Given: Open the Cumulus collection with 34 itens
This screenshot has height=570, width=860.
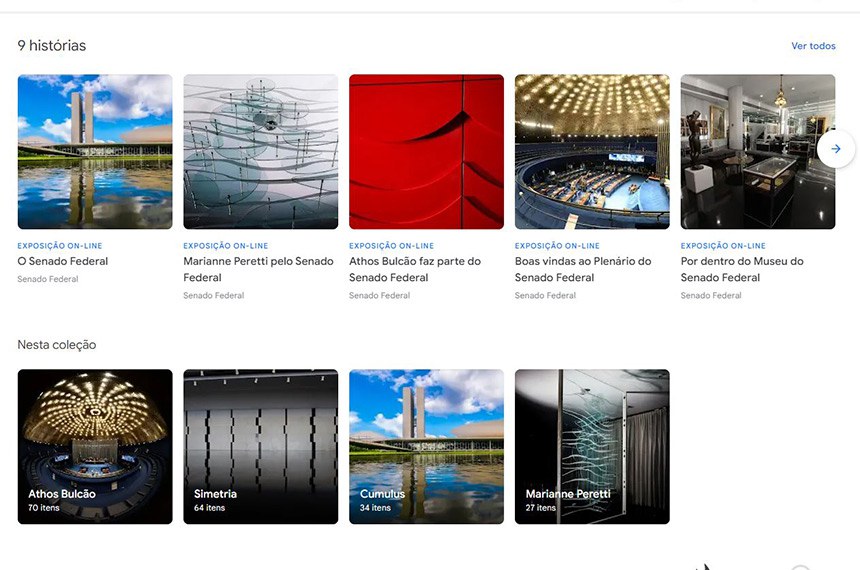Looking at the screenshot, I should [426, 446].
